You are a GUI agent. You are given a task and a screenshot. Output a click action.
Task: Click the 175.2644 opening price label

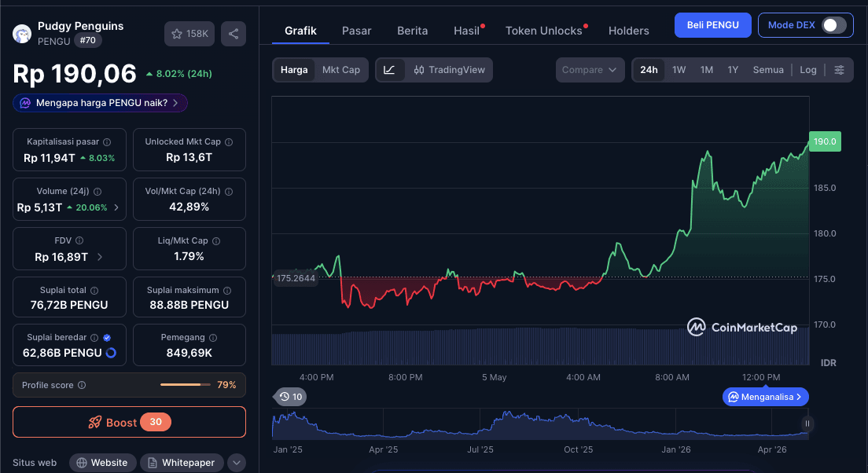pyautogui.click(x=295, y=278)
